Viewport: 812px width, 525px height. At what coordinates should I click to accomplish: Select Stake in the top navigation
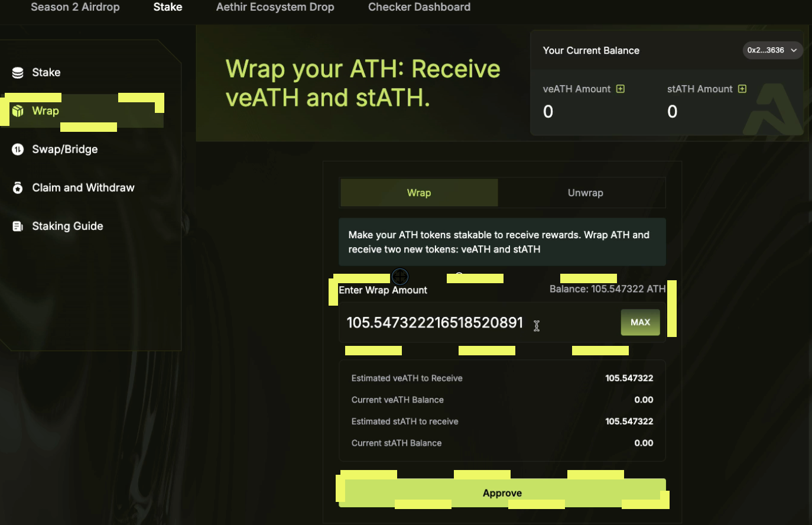coord(167,7)
